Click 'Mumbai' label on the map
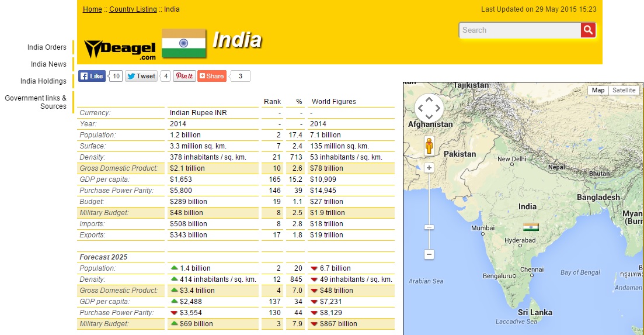Screen dimensions: 644x335 tap(483, 227)
